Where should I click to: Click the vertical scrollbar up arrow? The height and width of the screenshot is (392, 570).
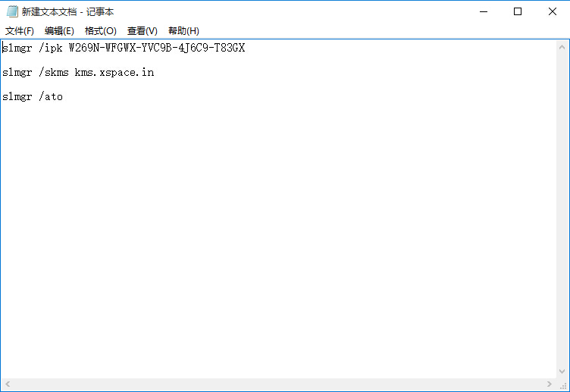[x=562, y=47]
